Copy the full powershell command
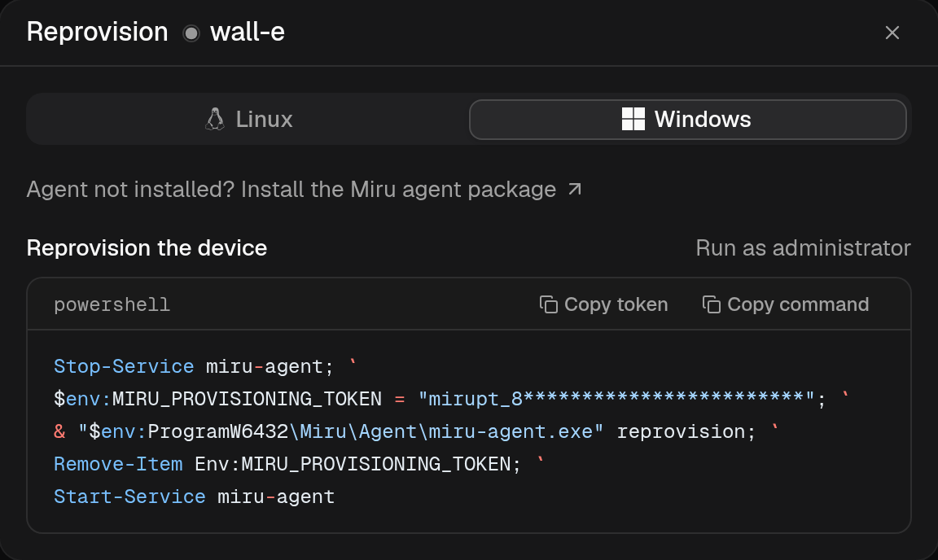This screenshot has width=938, height=560. point(786,304)
